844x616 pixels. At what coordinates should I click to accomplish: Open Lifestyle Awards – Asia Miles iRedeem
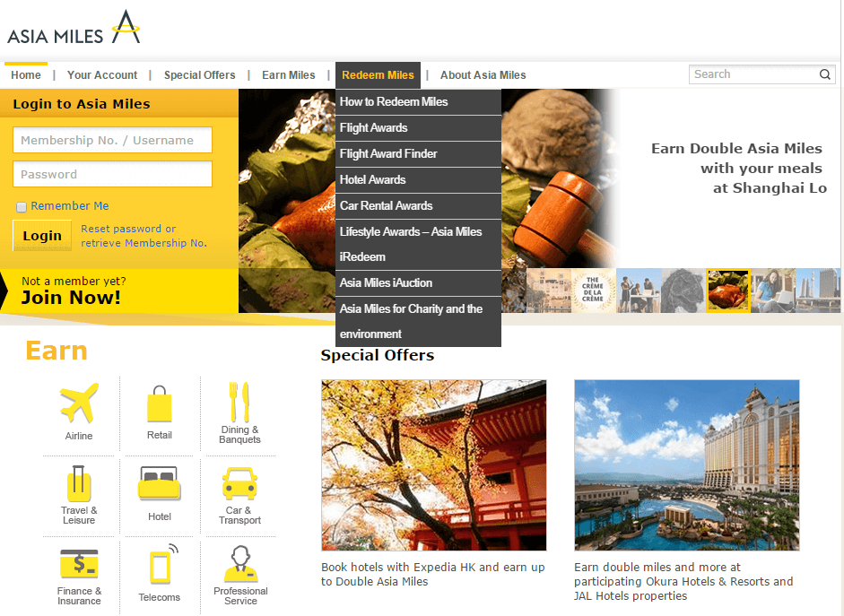[418, 244]
